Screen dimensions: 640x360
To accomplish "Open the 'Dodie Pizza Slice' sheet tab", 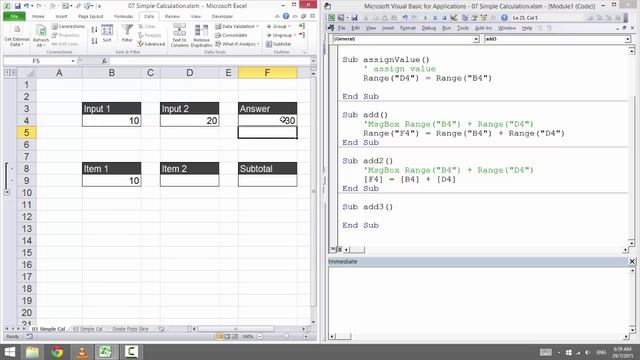I will (x=130, y=329).
